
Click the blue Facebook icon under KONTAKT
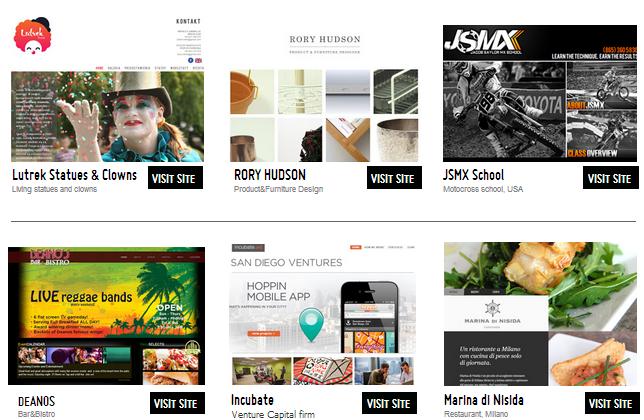click(191, 60)
